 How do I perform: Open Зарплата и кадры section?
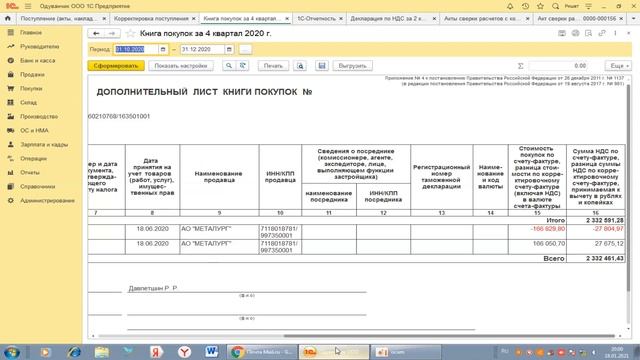click(44, 144)
